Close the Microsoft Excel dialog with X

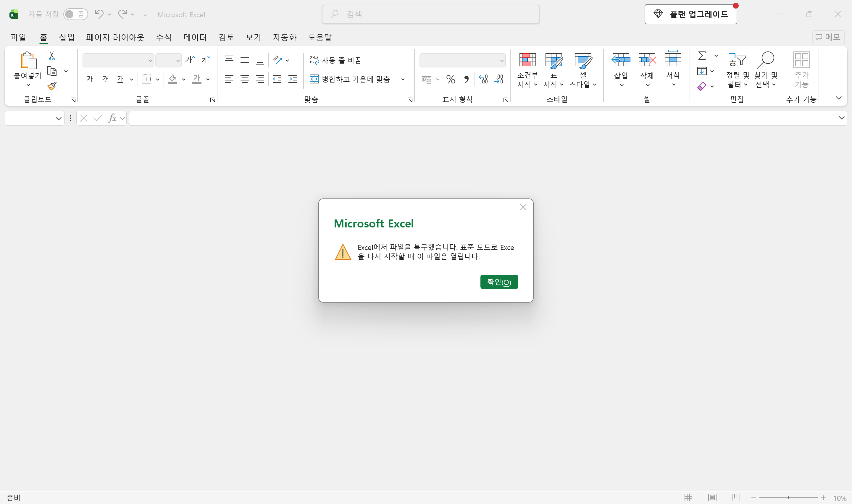pos(523,207)
